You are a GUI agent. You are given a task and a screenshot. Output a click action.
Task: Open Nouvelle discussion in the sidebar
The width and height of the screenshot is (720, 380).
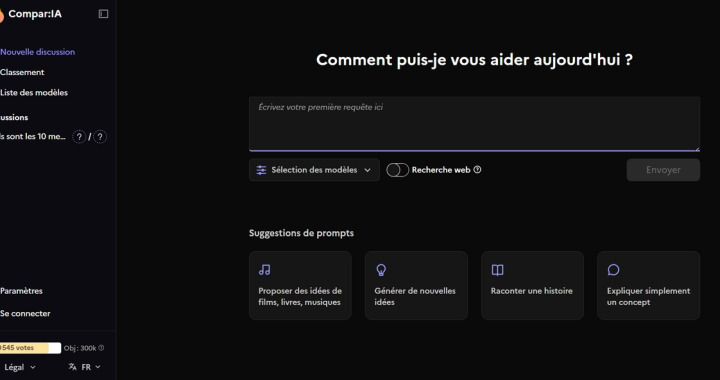point(37,52)
